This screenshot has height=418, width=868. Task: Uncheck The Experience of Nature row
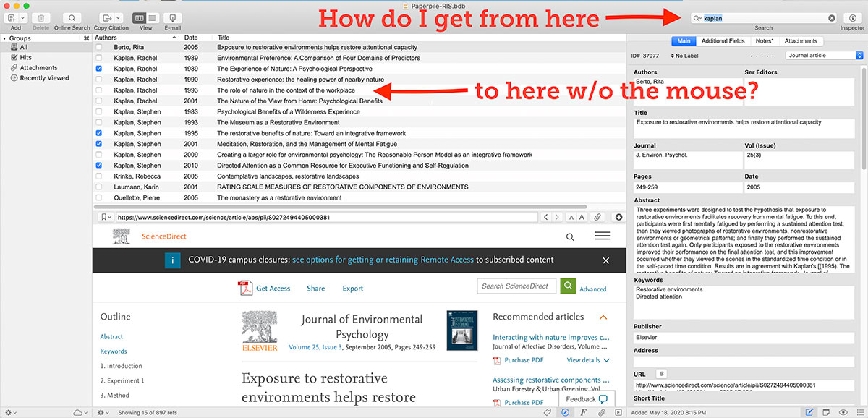(99, 69)
